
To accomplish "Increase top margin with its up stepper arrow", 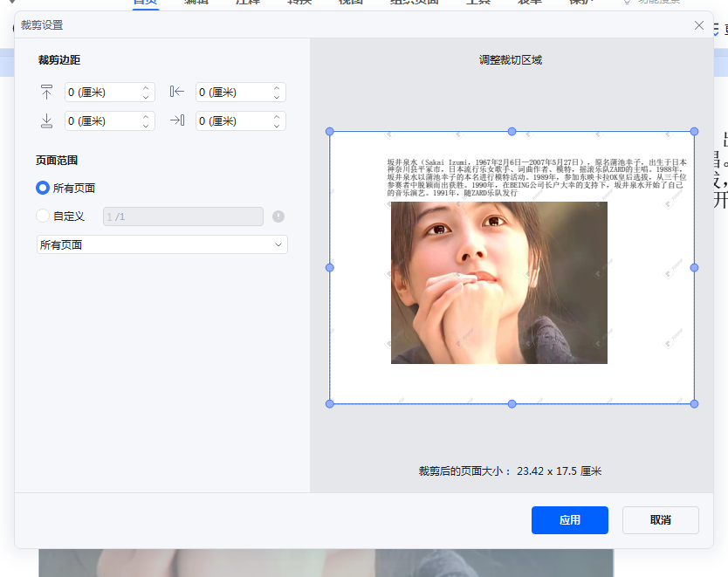I will 144,87.
